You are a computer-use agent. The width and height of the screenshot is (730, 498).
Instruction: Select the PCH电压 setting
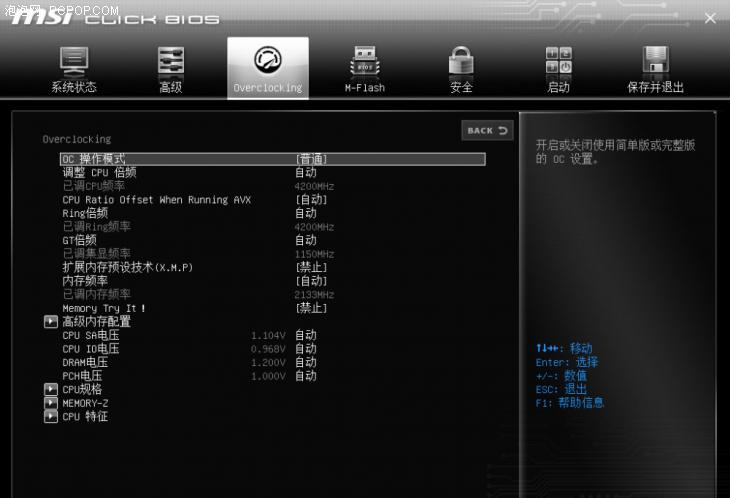(82, 376)
